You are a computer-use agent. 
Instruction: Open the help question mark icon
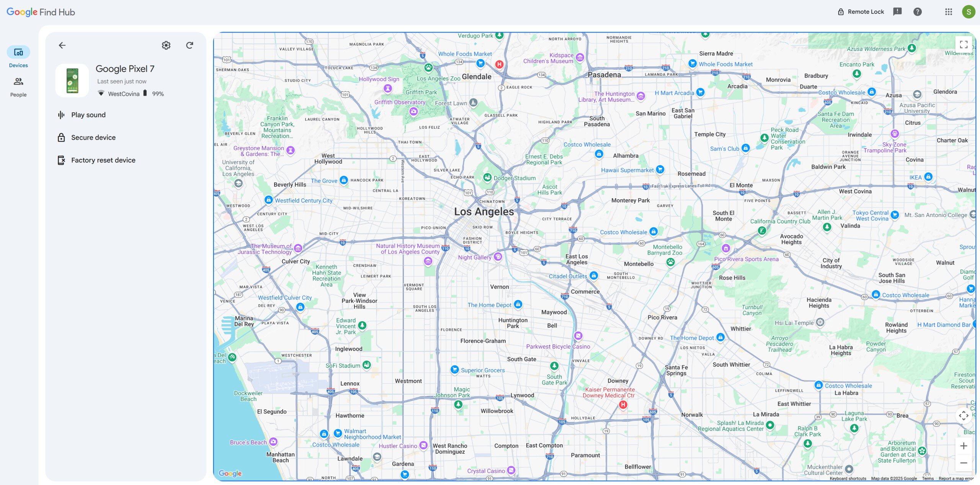click(917, 12)
